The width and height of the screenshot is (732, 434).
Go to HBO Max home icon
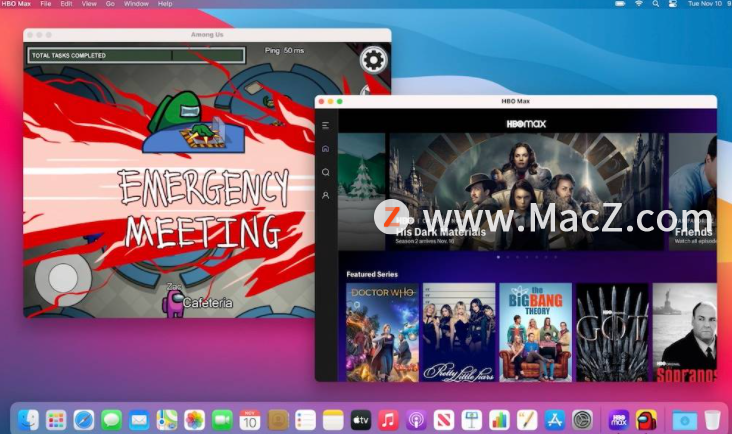(x=325, y=148)
